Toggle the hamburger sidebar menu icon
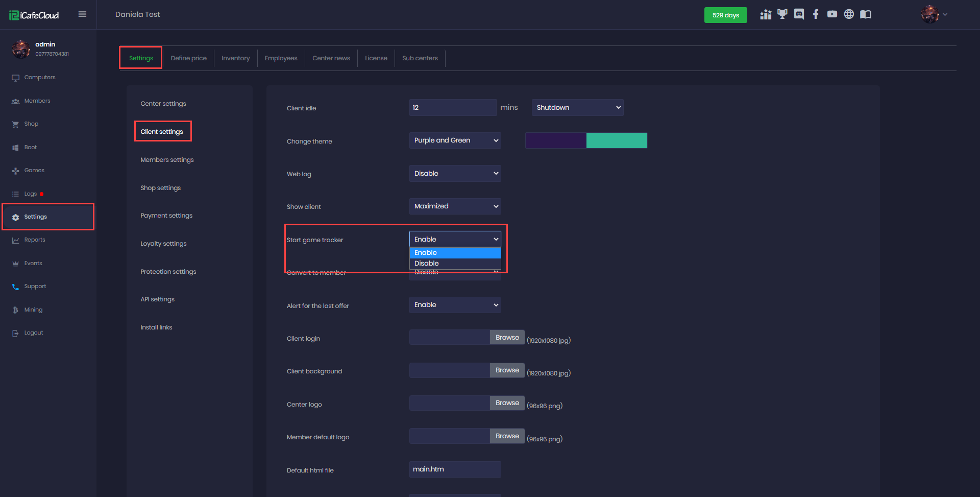 coord(82,14)
